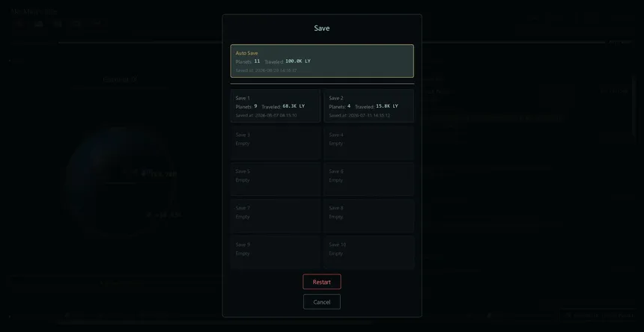
Task: Click the dimmed outlined status button
Action: [598, 316]
